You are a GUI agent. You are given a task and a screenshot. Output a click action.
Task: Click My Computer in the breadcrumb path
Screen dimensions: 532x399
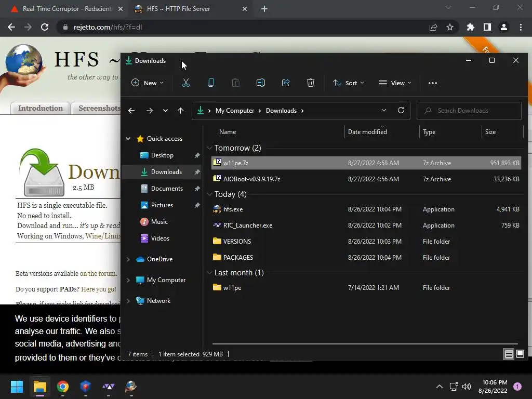coord(235,111)
